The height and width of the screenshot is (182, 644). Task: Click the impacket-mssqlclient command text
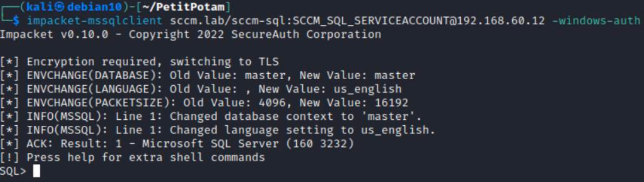[x=94, y=21]
